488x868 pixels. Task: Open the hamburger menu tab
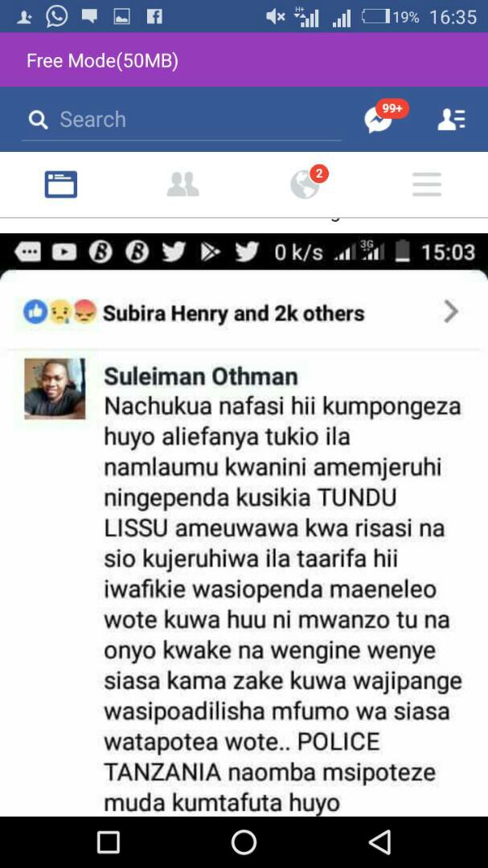[427, 184]
